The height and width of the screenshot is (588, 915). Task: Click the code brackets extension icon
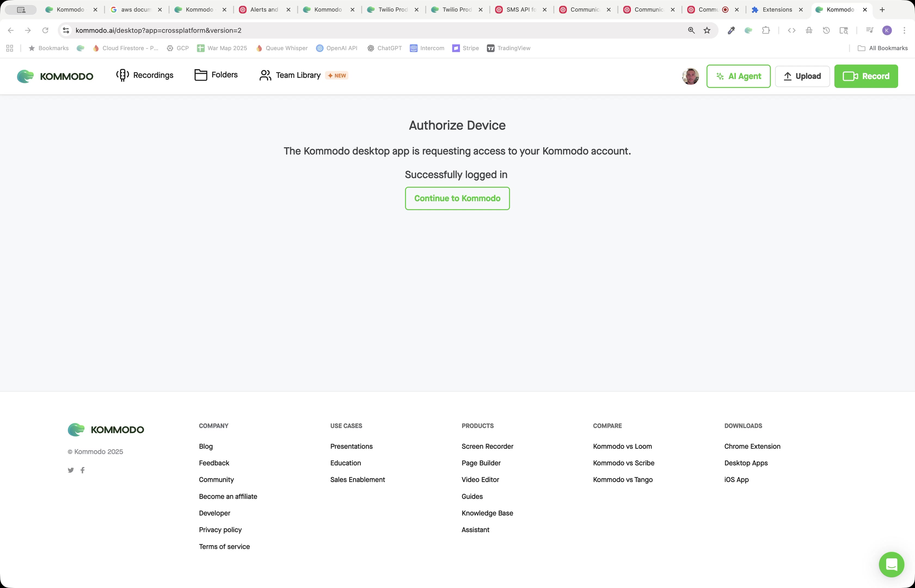tap(791, 30)
